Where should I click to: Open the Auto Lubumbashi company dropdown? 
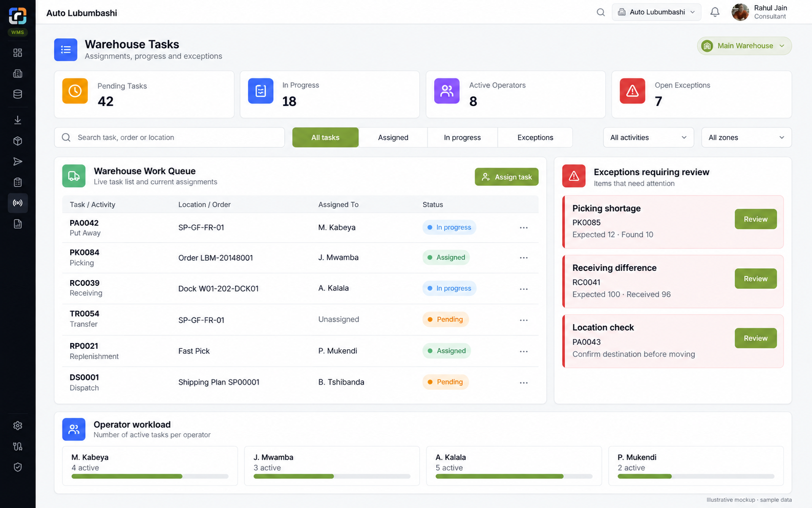click(656, 12)
